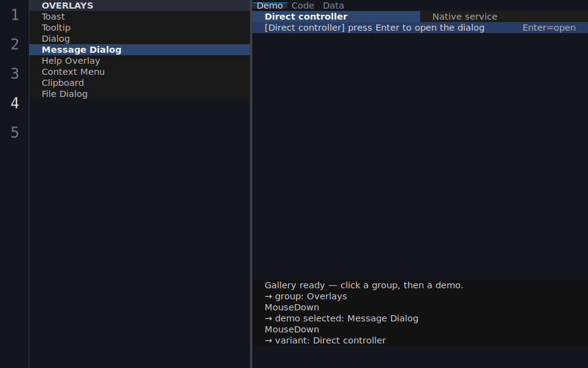The image size is (588, 368).
Task: Select group number 1 in the sidebar
Action: point(15,15)
